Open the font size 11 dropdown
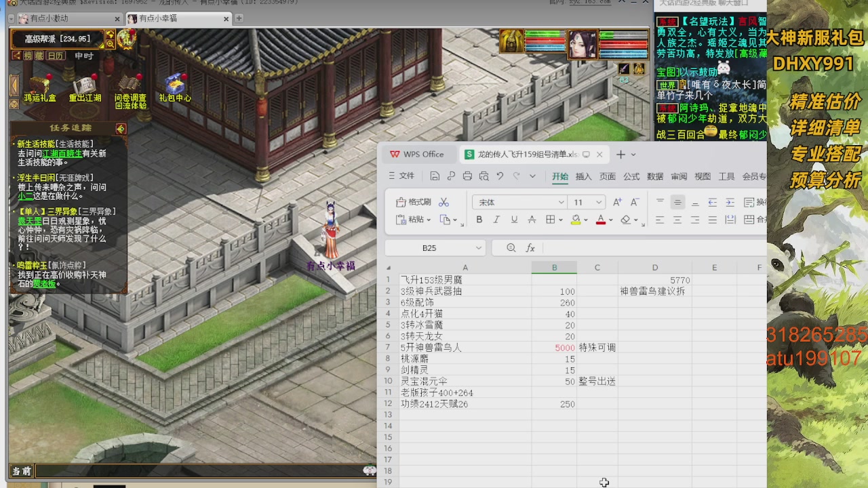Image resolution: width=868 pixels, height=488 pixels. pyautogui.click(x=599, y=202)
